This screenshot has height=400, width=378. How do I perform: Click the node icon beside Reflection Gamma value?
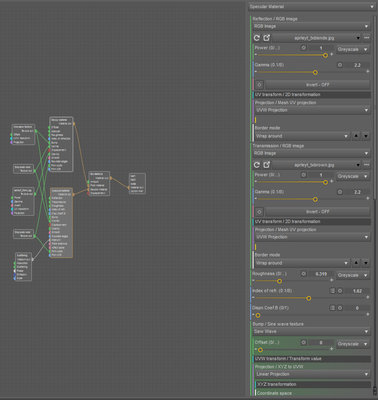[340, 65]
